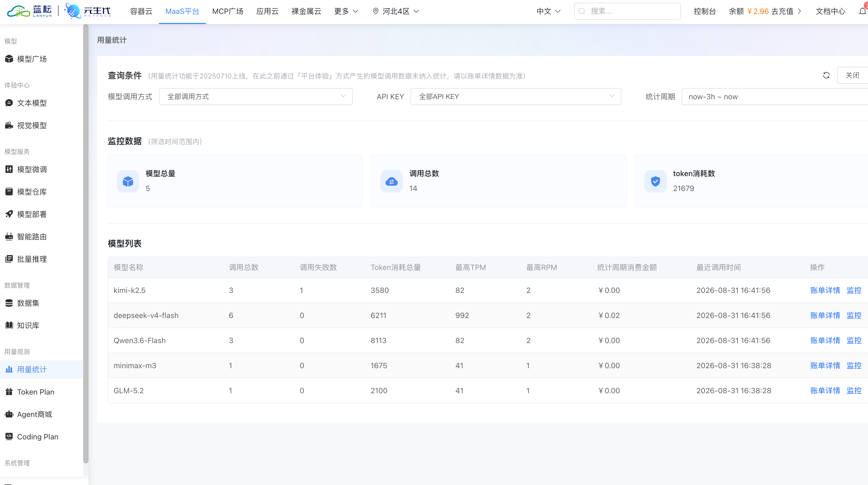Image resolution: width=868 pixels, height=485 pixels.
Task: Open the 裸金属云 nav item
Action: (x=306, y=11)
